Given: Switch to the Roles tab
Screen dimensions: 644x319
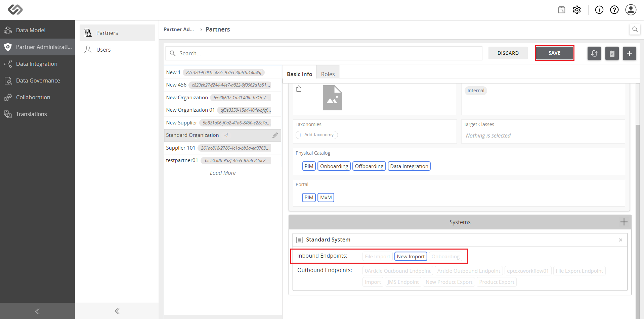Looking at the screenshot, I should pyautogui.click(x=328, y=74).
